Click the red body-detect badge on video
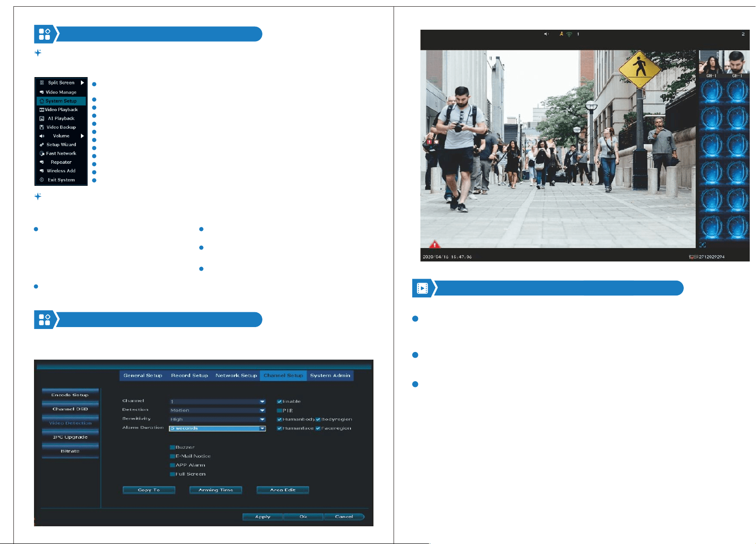Image resolution: width=756 pixels, height=544 pixels. (x=429, y=142)
